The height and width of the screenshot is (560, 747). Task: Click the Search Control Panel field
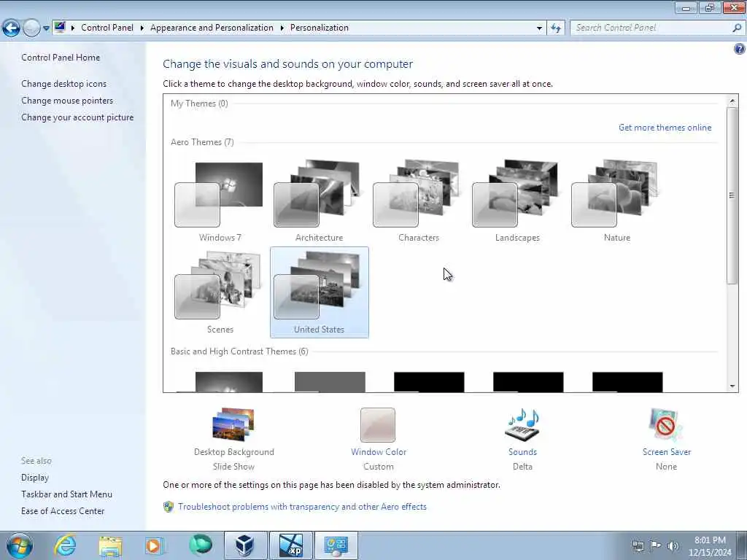click(x=651, y=28)
